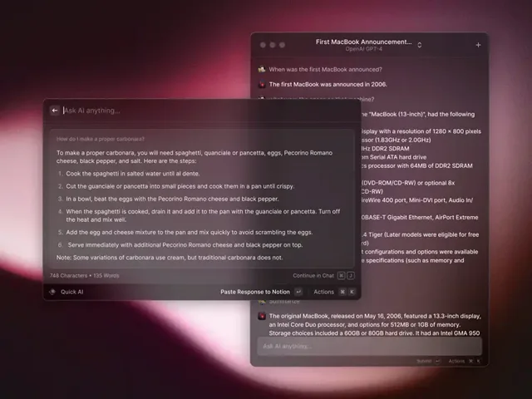Click AI avatar beside 'The first MacBook was announced in 2006.'

(262, 84)
